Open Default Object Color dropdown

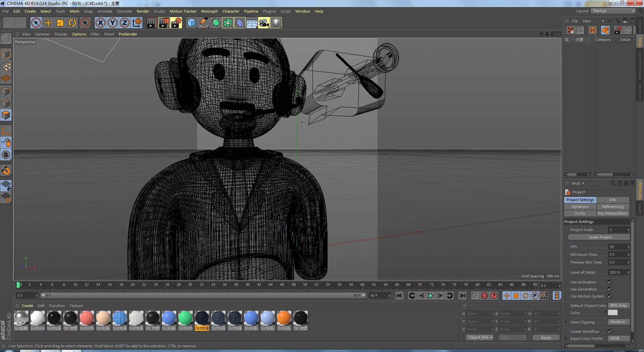619,306
